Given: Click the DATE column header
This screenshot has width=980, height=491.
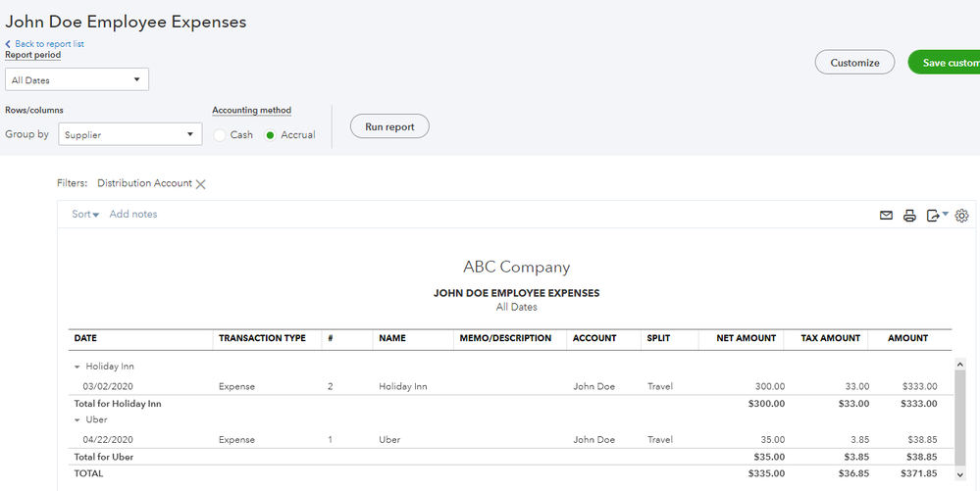Looking at the screenshot, I should [86, 338].
